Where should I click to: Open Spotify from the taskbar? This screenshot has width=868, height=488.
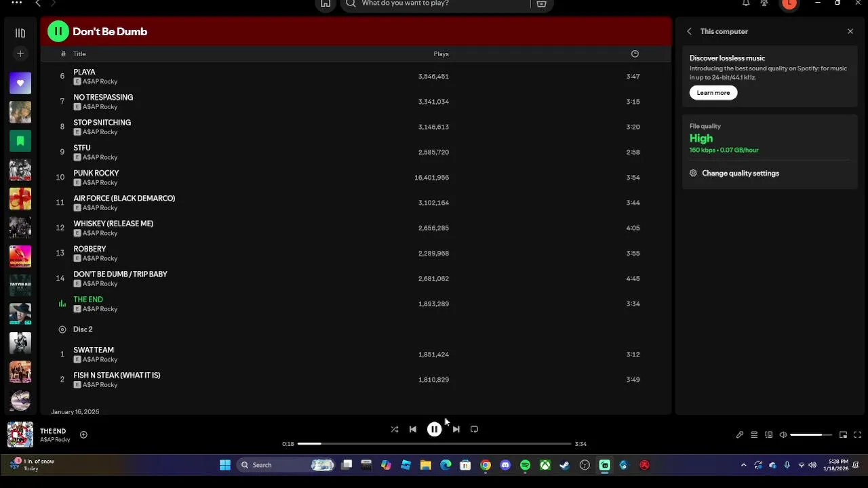pyautogui.click(x=525, y=465)
